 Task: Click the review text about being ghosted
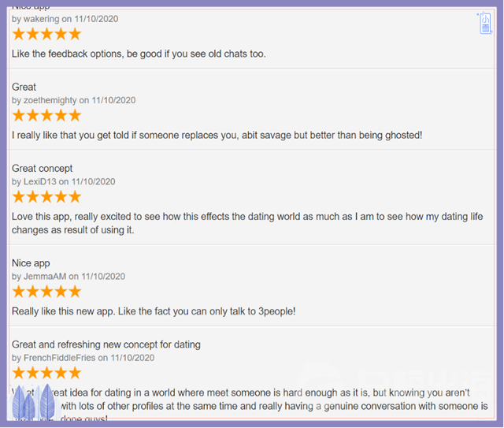217,135
